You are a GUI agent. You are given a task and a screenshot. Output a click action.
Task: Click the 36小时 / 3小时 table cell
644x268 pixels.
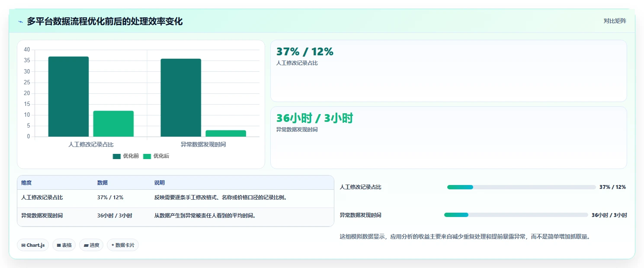pos(115,216)
